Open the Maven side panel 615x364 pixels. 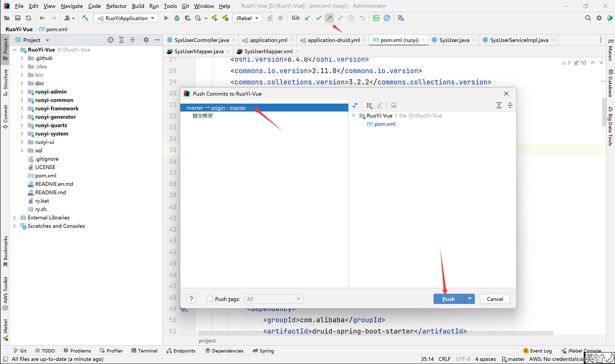pos(611,50)
